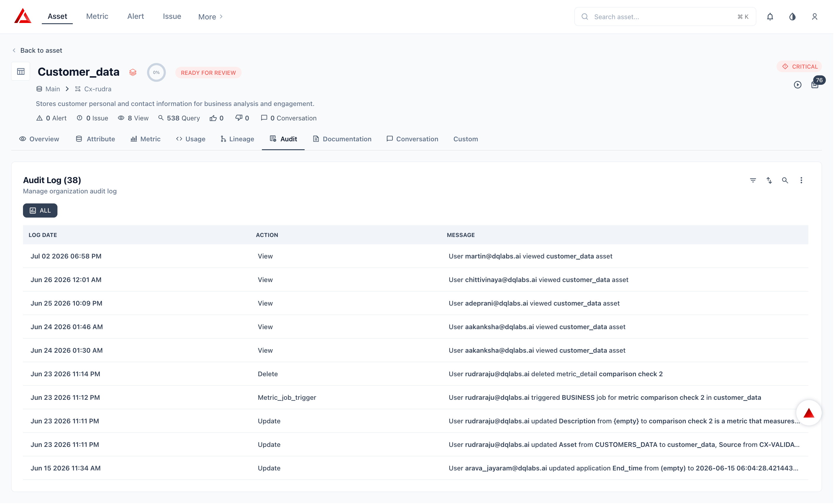
Task: Switch to the Documentation tab
Action: (x=342, y=139)
